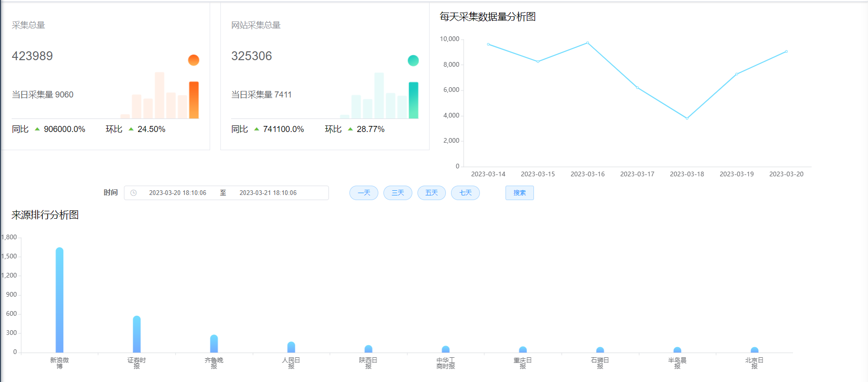Click the 石狮日报 bar
This screenshot has height=382, width=868.
coord(600,350)
